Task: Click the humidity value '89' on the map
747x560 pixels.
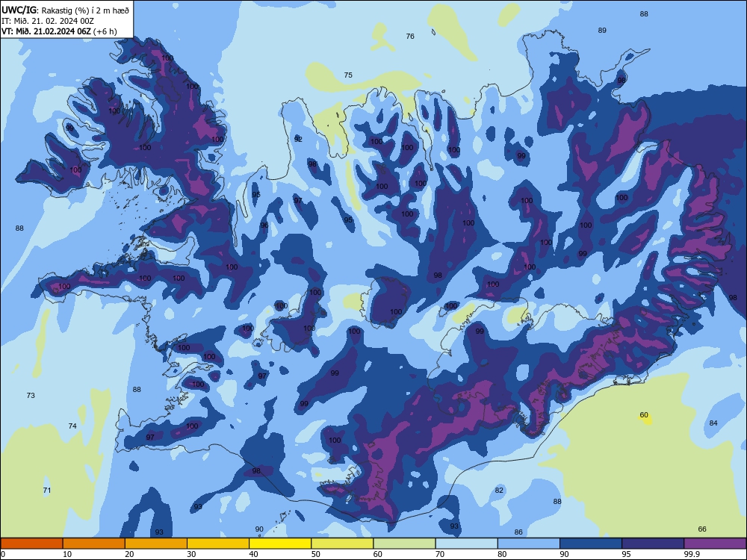Action: tap(602, 31)
